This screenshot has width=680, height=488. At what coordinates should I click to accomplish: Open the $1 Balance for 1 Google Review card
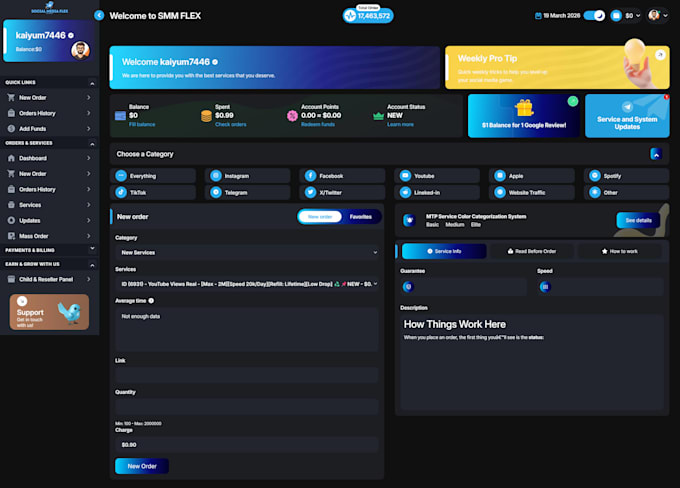[x=523, y=116]
